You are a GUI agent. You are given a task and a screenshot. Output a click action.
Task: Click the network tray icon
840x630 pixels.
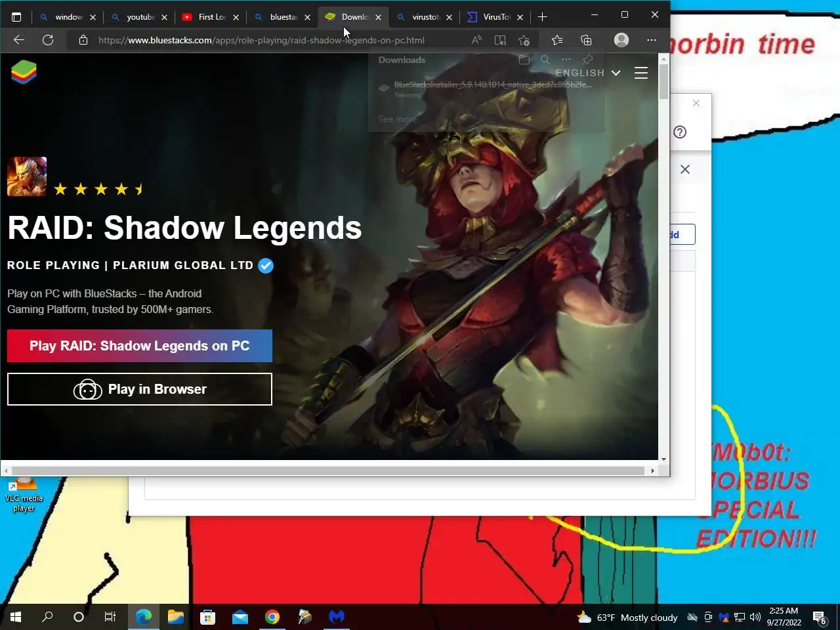pos(740,618)
